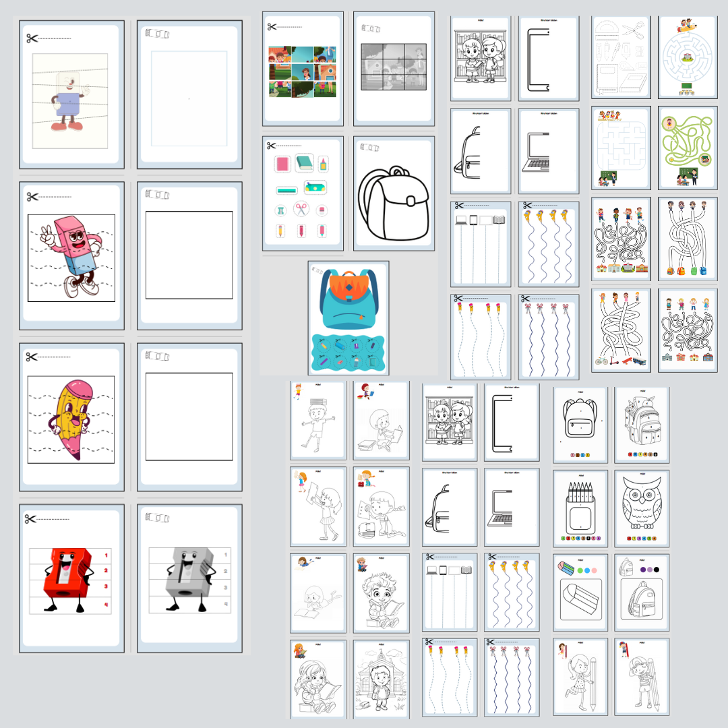
Task: Click the scissors icon above the pink eraser
Action: 32,196
